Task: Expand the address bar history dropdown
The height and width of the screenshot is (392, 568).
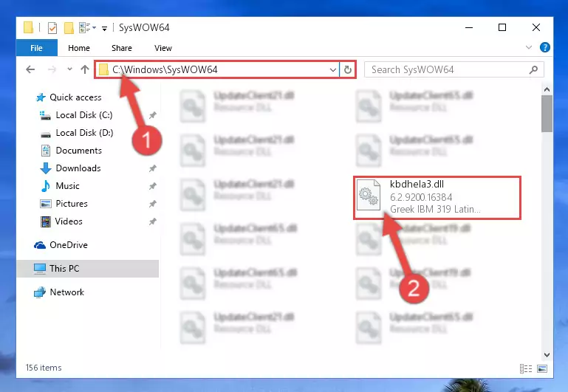Action: click(x=333, y=70)
